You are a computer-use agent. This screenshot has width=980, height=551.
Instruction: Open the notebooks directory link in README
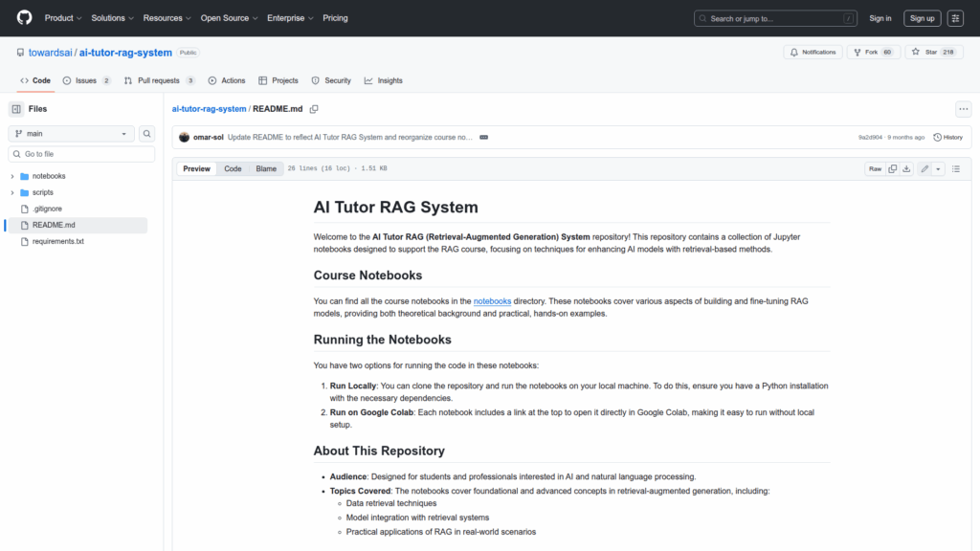click(492, 301)
